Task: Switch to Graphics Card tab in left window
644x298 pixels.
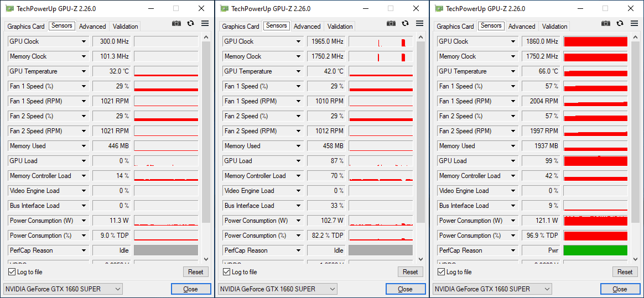Action: (x=26, y=27)
